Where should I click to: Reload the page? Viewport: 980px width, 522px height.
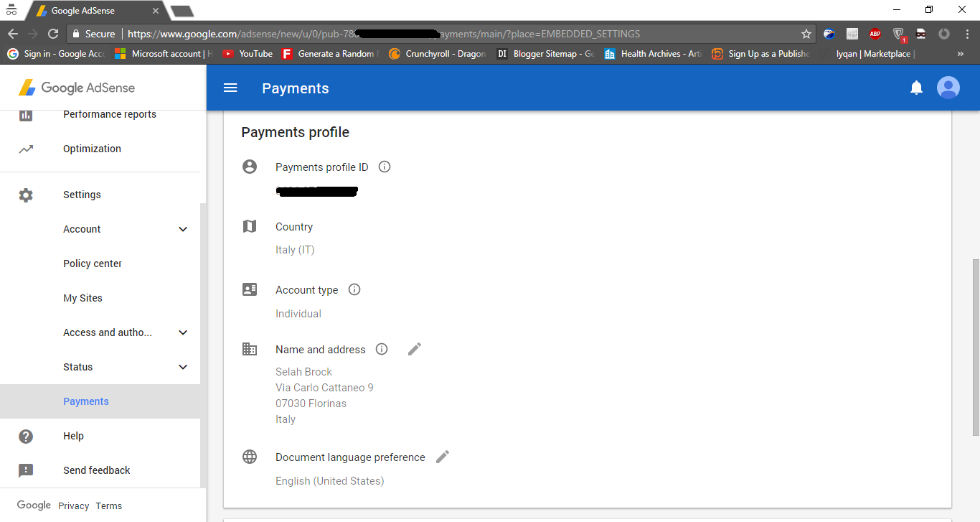tap(53, 34)
